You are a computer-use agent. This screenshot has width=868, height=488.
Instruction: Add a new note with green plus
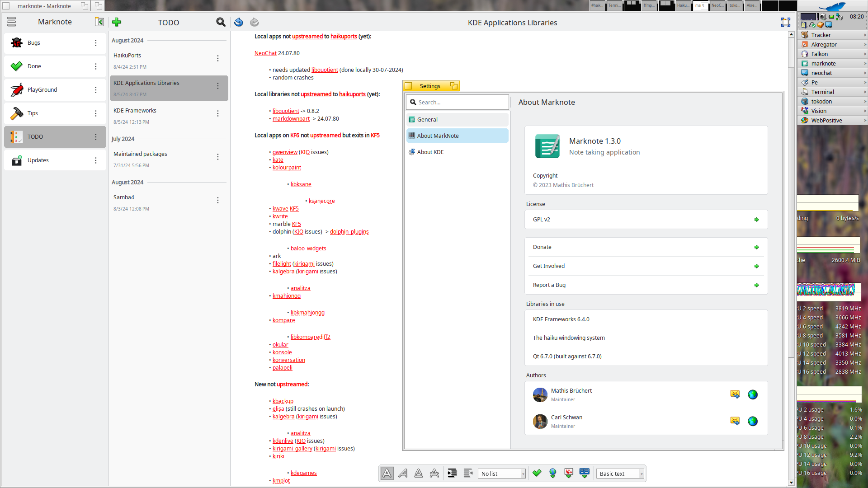[x=117, y=22]
